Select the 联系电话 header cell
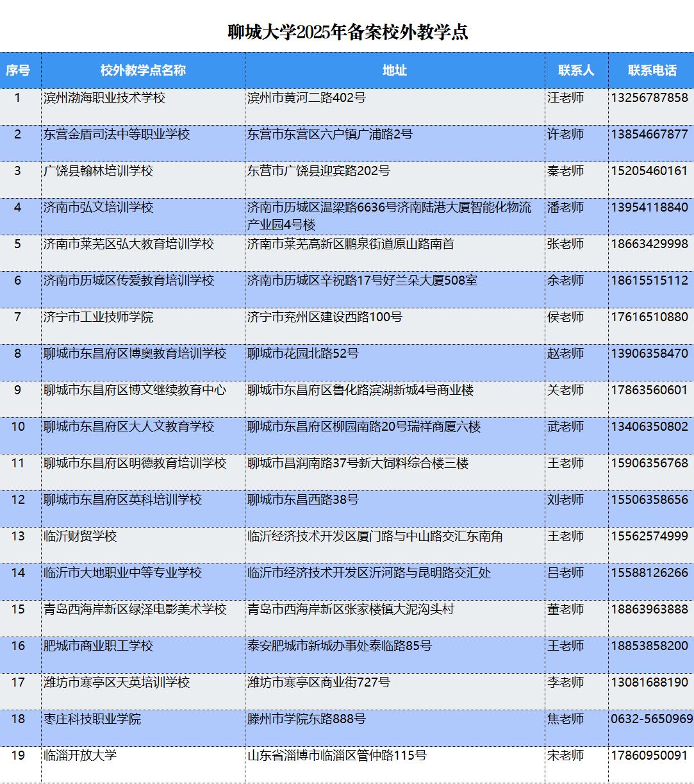 [x=652, y=71]
